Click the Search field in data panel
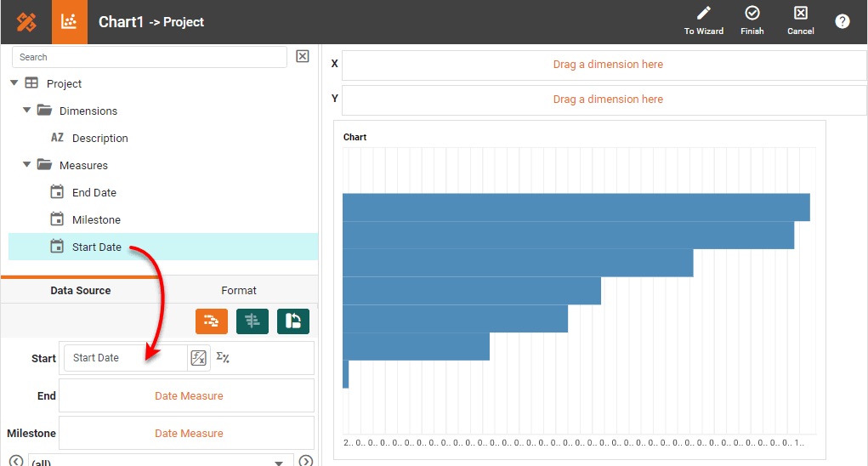The height and width of the screenshot is (466, 868). pyautogui.click(x=150, y=57)
